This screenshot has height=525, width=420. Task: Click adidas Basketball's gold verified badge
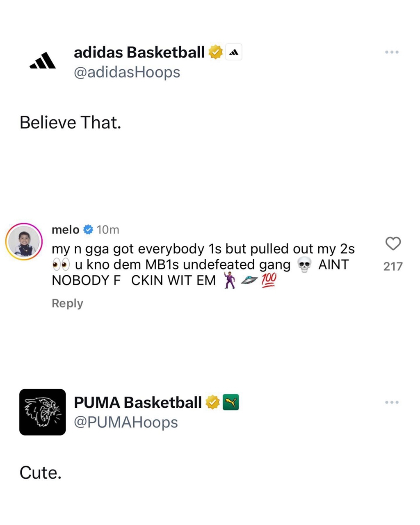pyautogui.click(x=216, y=52)
